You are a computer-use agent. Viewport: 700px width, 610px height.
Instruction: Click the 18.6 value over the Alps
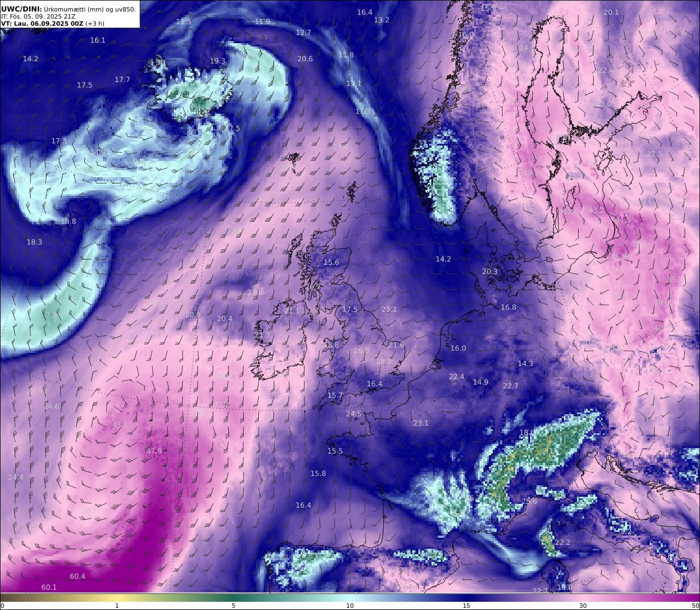[x=527, y=432]
